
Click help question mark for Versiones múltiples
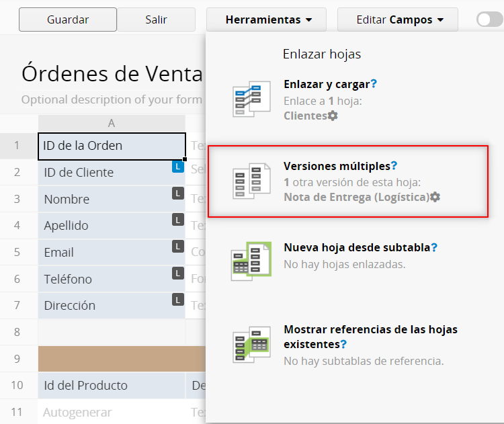(x=394, y=165)
